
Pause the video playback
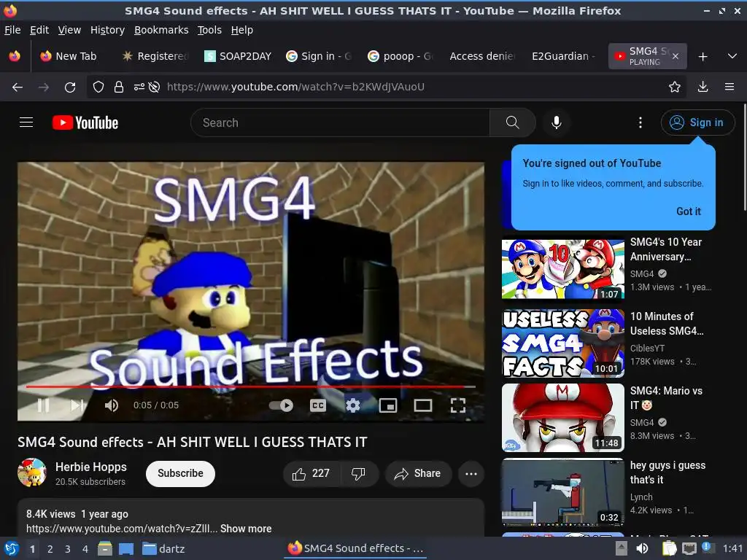43,405
